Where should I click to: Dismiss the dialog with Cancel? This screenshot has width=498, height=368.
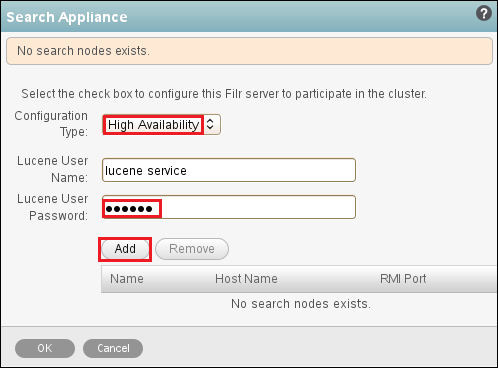point(113,348)
